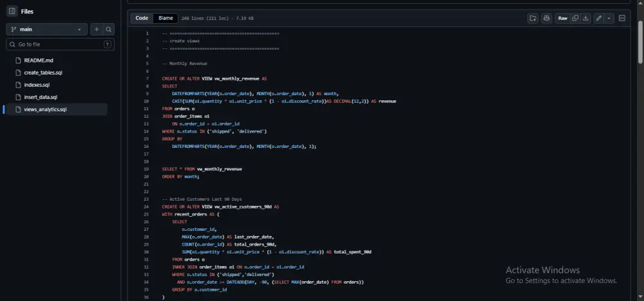Image resolution: width=644 pixels, height=301 pixels.
Task: Click 'vw_active_customers_90d' view name
Action: [x=243, y=206]
